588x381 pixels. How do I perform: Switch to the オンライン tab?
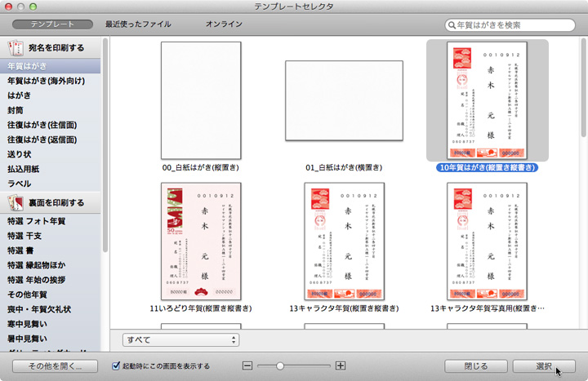(x=224, y=24)
